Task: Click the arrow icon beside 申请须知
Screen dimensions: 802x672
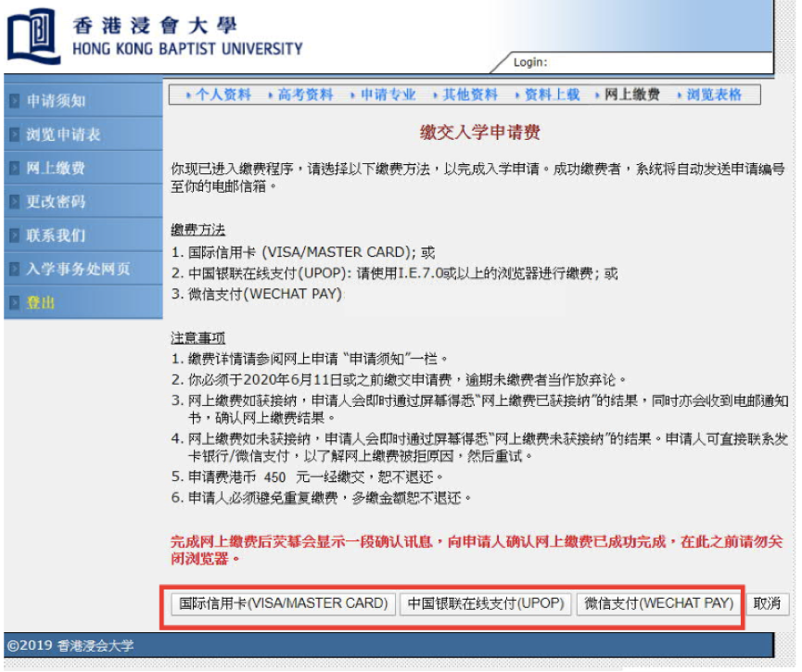Action: pyautogui.click(x=14, y=101)
